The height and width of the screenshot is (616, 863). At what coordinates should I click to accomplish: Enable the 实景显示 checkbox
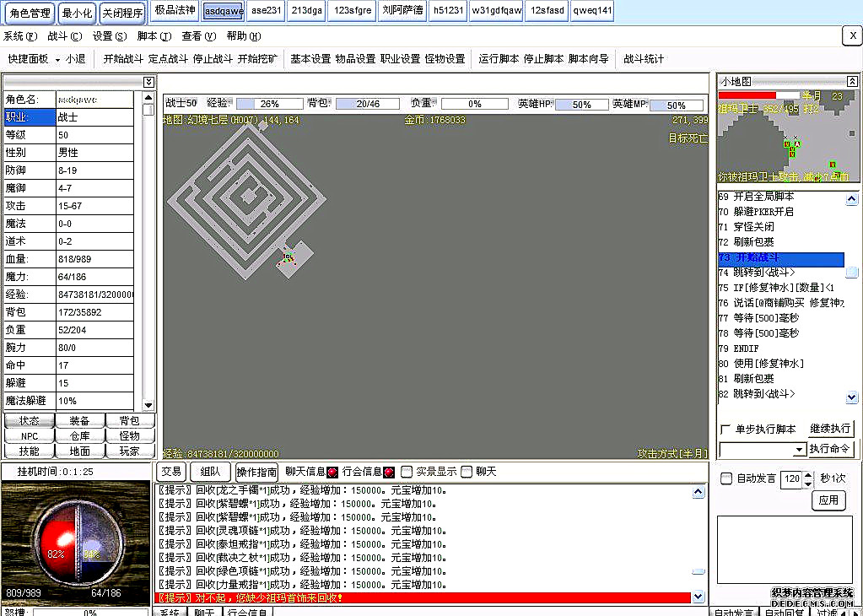(x=407, y=473)
